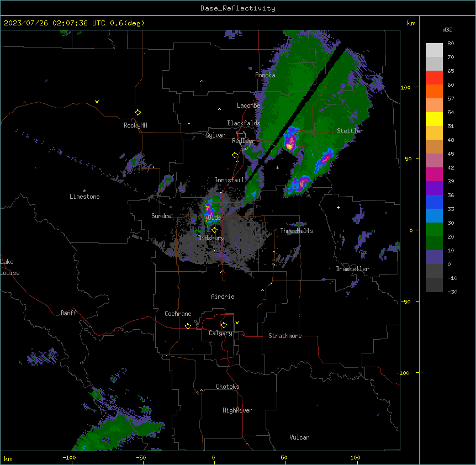
Task: Select the red 60-65 dBZ legend swatch
Action: click(434, 78)
